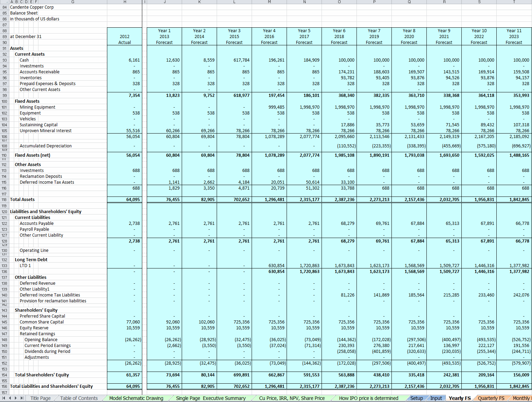Select Sustaining Capital value 107,318
The image size is (532, 402).
(x=514, y=125)
